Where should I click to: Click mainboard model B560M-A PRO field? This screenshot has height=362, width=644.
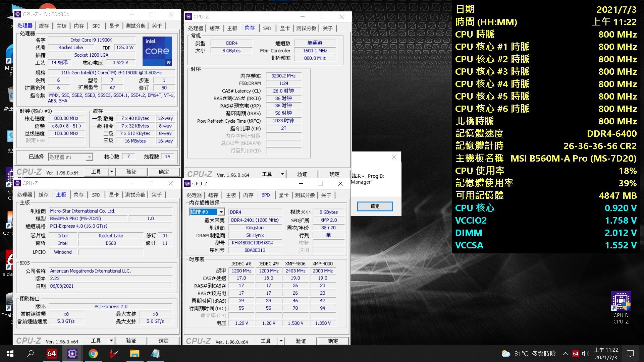coord(88,219)
